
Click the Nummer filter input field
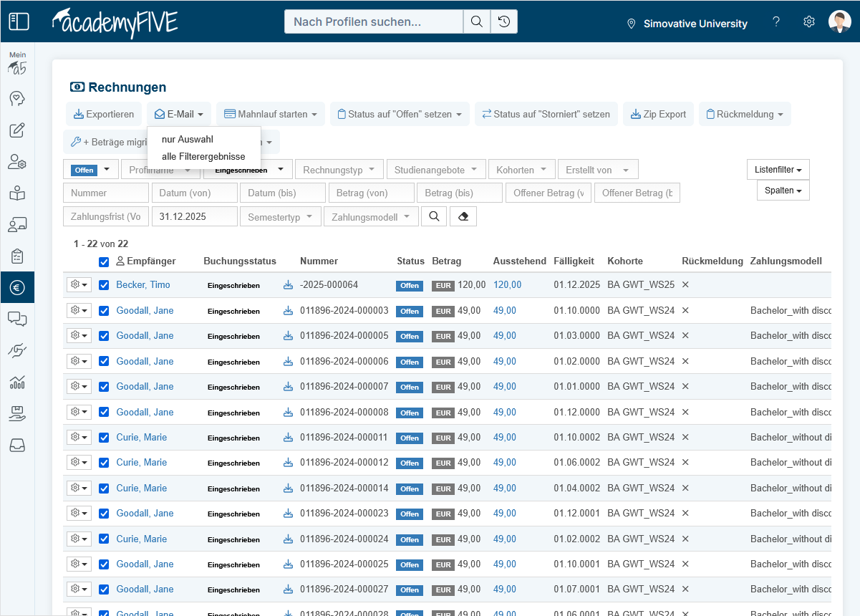106,193
